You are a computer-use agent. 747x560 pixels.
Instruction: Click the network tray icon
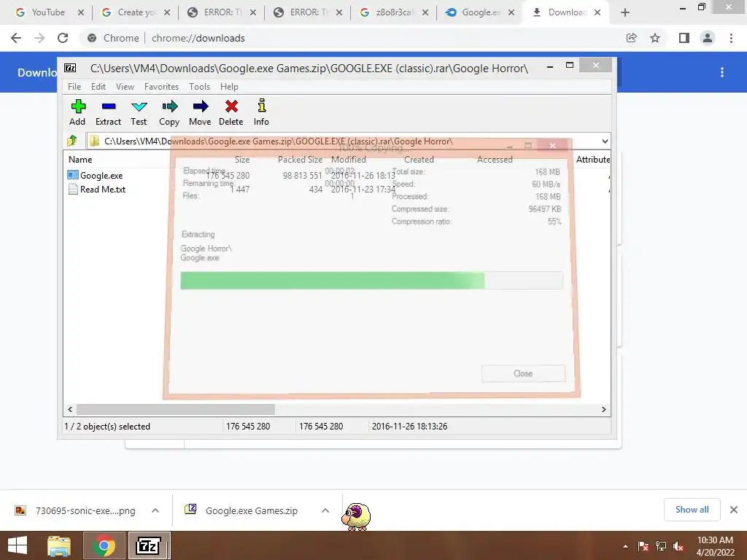coord(661,546)
